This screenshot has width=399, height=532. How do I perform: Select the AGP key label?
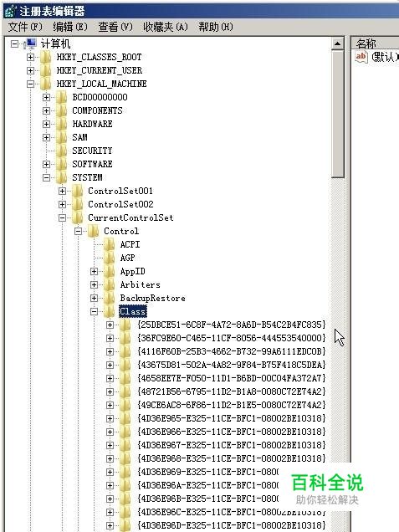pyautogui.click(x=128, y=258)
